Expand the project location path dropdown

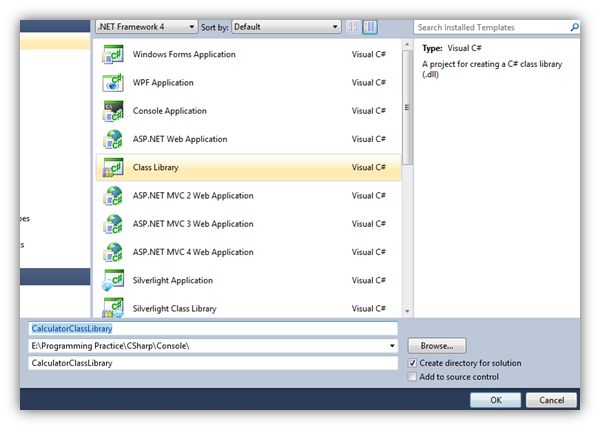(x=392, y=346)
